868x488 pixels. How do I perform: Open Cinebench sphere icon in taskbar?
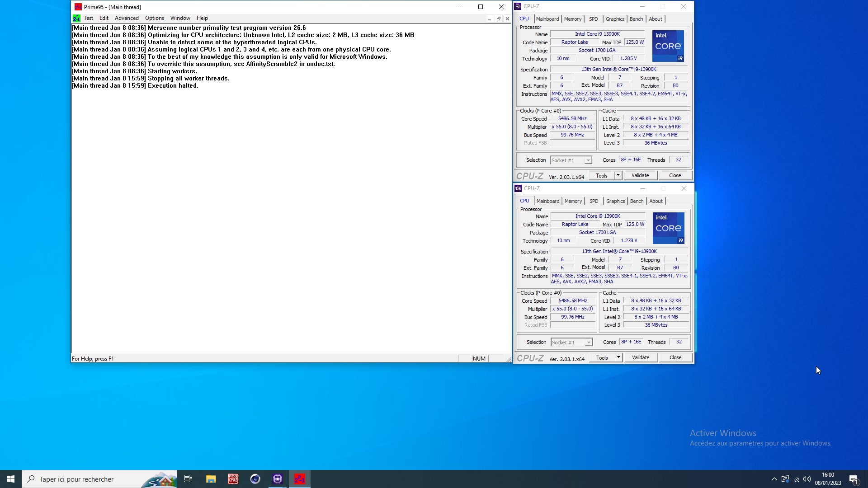point(255,479)
